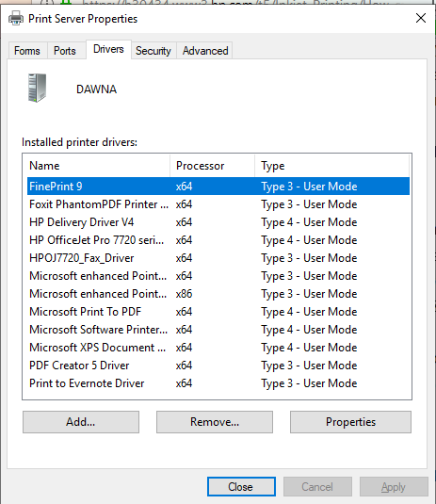The width and height of the screenshot is (436, 504).
Task: Go to the Security tab
Action: click(153, 51)
